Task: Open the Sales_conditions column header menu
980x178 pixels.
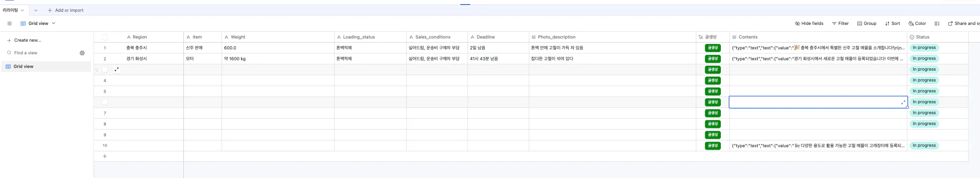Action: tap(437, 37)
